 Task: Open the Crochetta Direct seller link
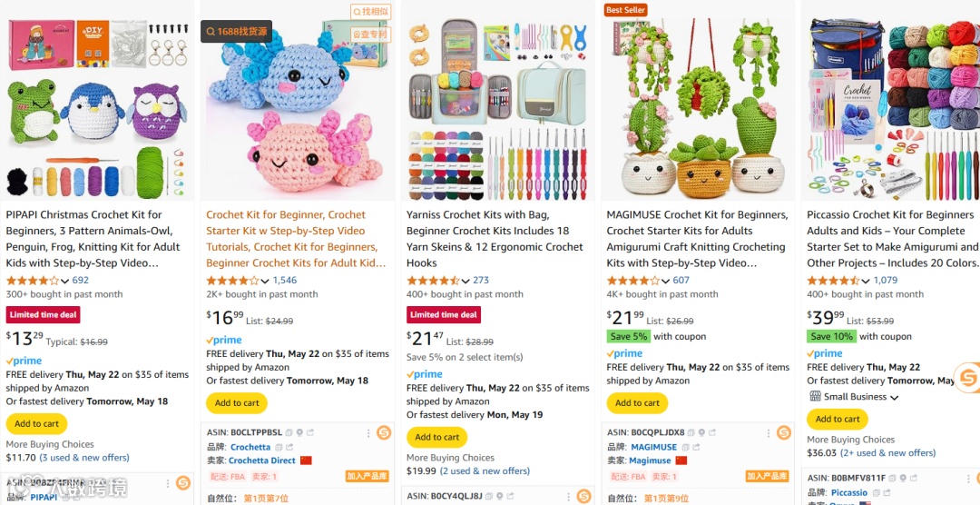pos(262,460)
